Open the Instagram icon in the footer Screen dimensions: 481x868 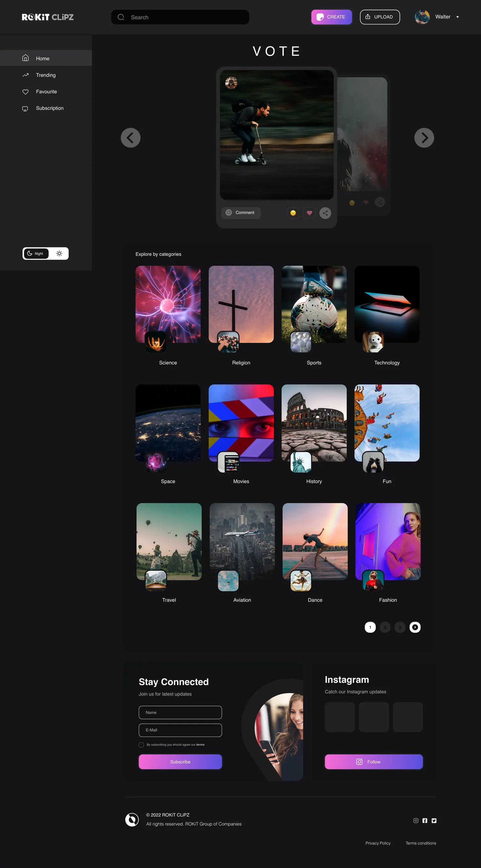[416, 821]
